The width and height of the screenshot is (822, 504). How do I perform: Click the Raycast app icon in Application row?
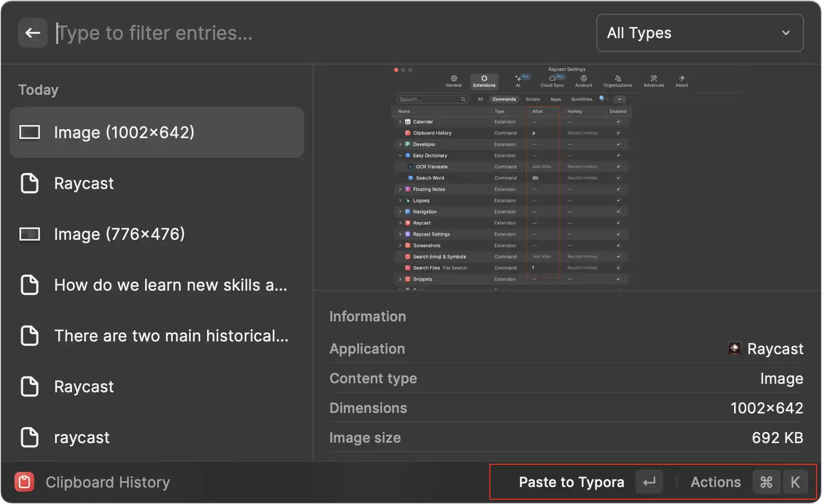coord(735,348)
